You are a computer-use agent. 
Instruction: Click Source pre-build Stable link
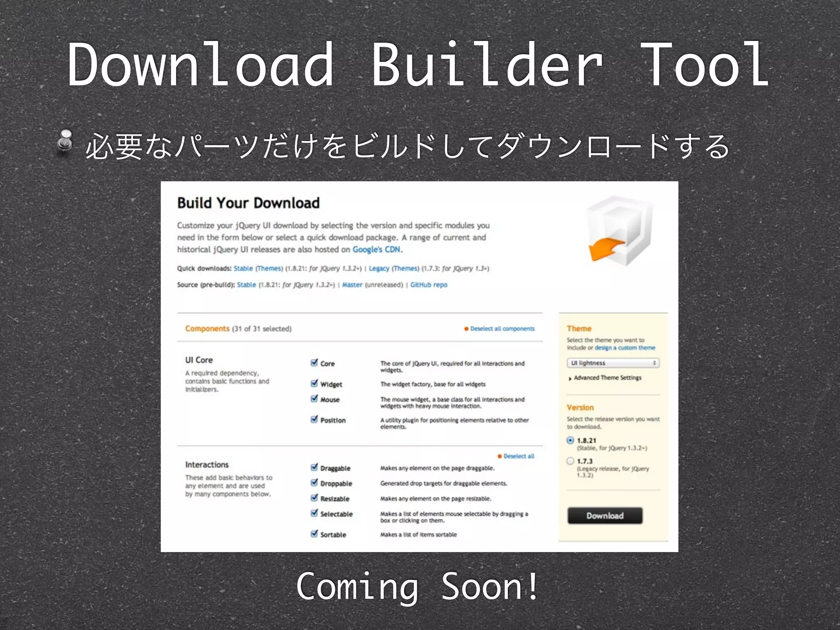tap(247, 285)
